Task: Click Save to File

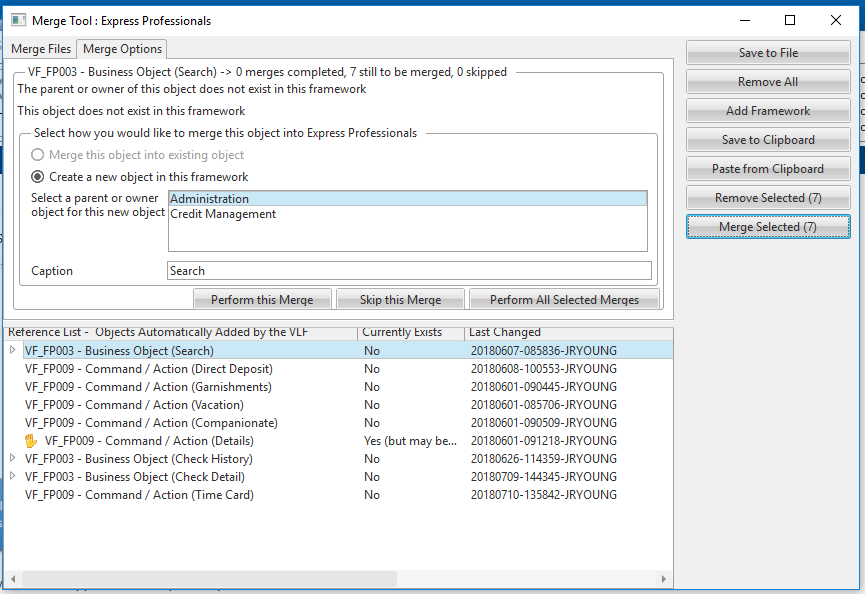Action: coord(767,52)
